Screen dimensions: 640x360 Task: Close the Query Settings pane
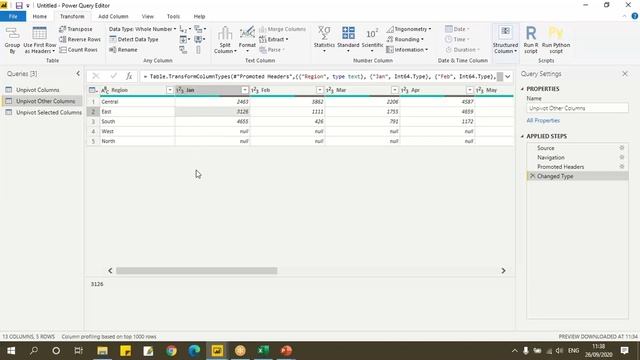coord(625,73)
